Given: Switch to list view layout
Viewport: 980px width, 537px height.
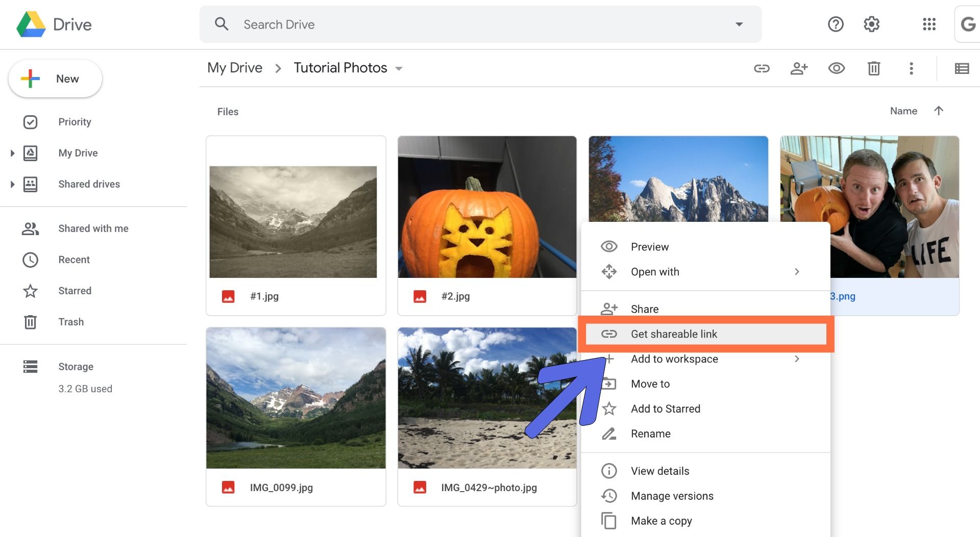Looking at the screenshot, I should (962, 68).
